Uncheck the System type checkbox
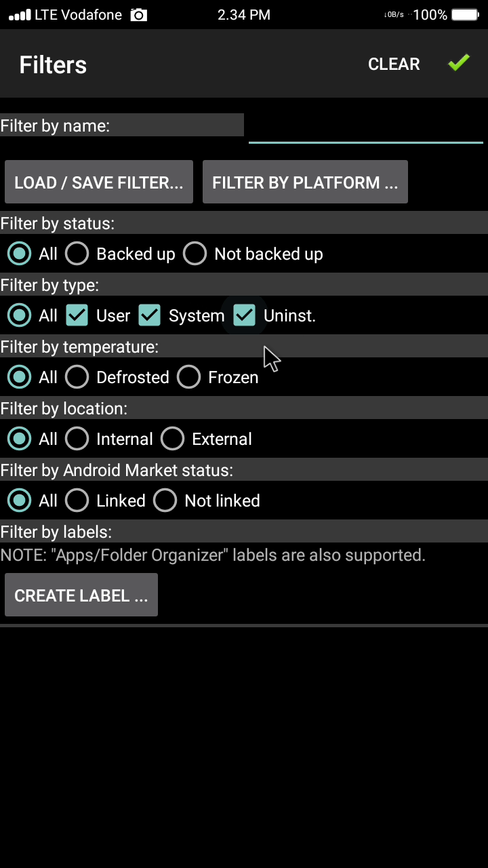The height and width of the screenshot is (868, 488). (x=149, y=315)
